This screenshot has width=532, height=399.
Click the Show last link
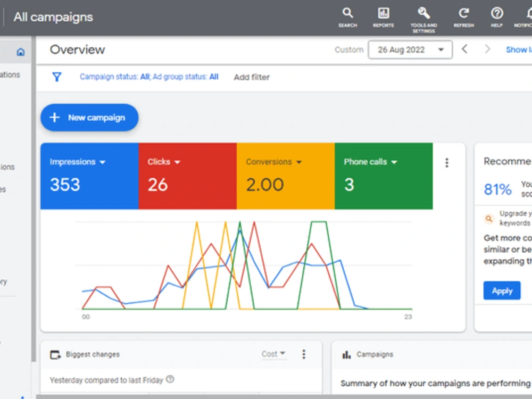[x=519, y=49]
